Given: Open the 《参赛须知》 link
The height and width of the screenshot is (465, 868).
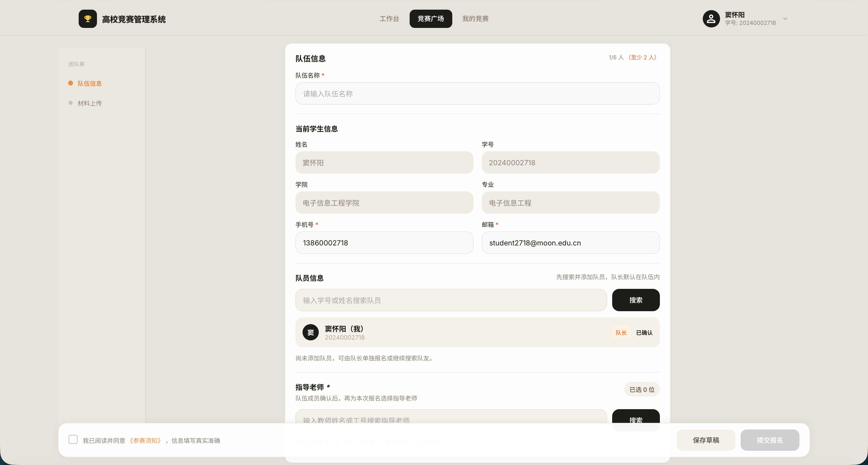Looking at the screenshot, I should (145, 441).
